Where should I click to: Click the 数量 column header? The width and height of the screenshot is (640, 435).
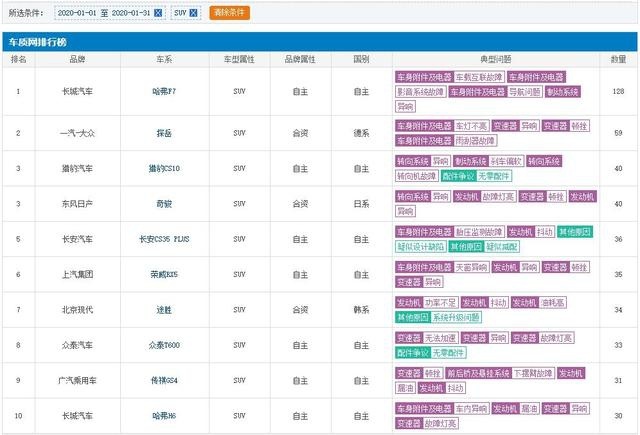point(618,60)
